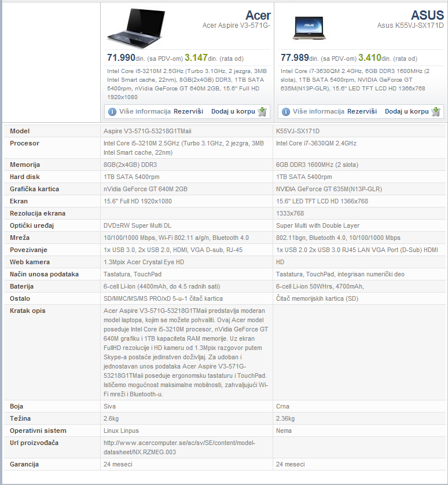Open the Acer Aspire V3-571G- title link
The image size is (448, 485).
click(236, 25)
